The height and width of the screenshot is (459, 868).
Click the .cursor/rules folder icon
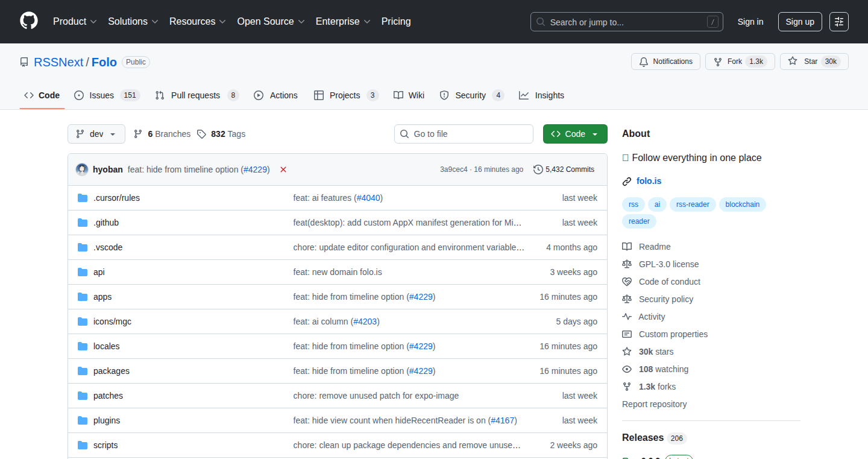click(83, 198)
